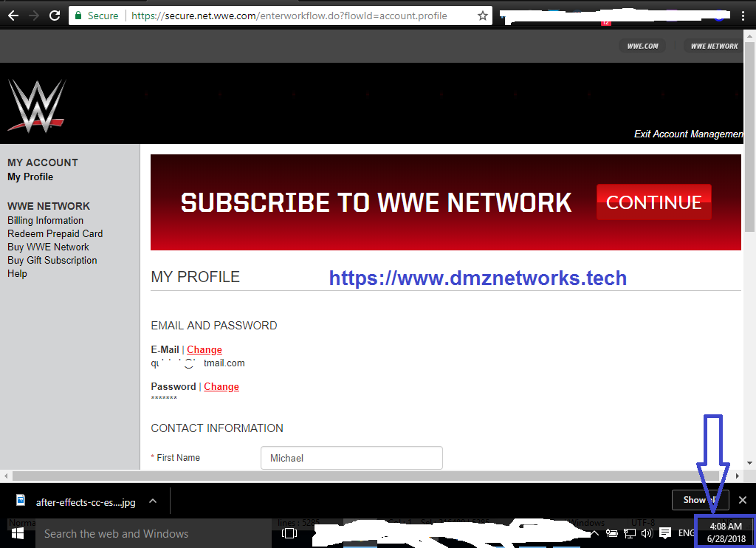Open My Profile in sidebar
Viewport: 756px width, 548px height.
[30, 177]
